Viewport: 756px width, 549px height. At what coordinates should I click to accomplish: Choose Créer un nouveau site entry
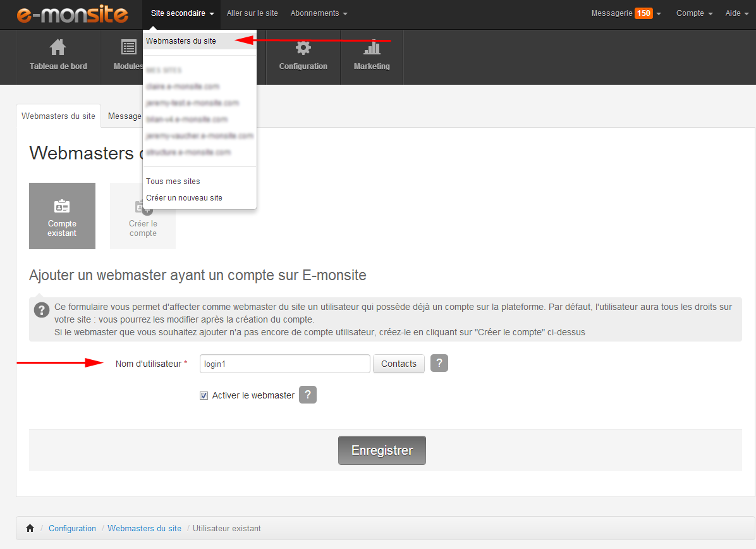pos(184,198)
